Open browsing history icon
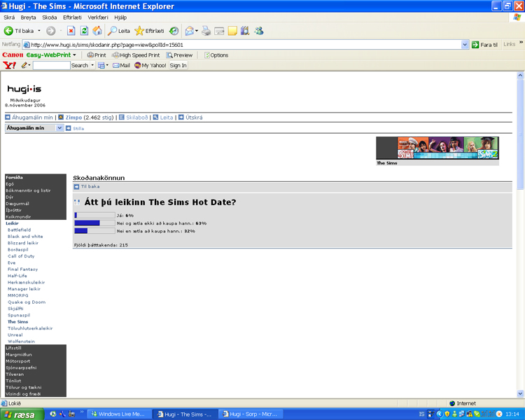The height and width of the screenshot is (420, 525). pyautogui.click(x=174, y=31)
